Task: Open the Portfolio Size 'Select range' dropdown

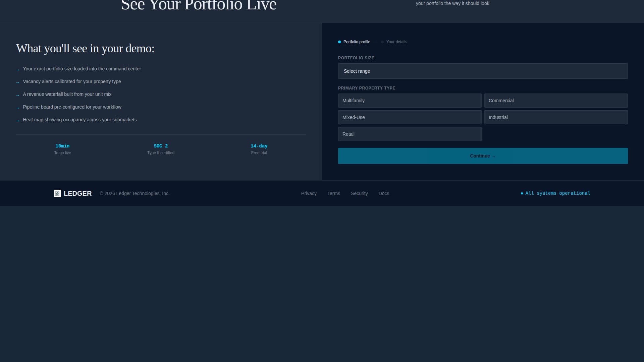Action: (x=483, y=71)
